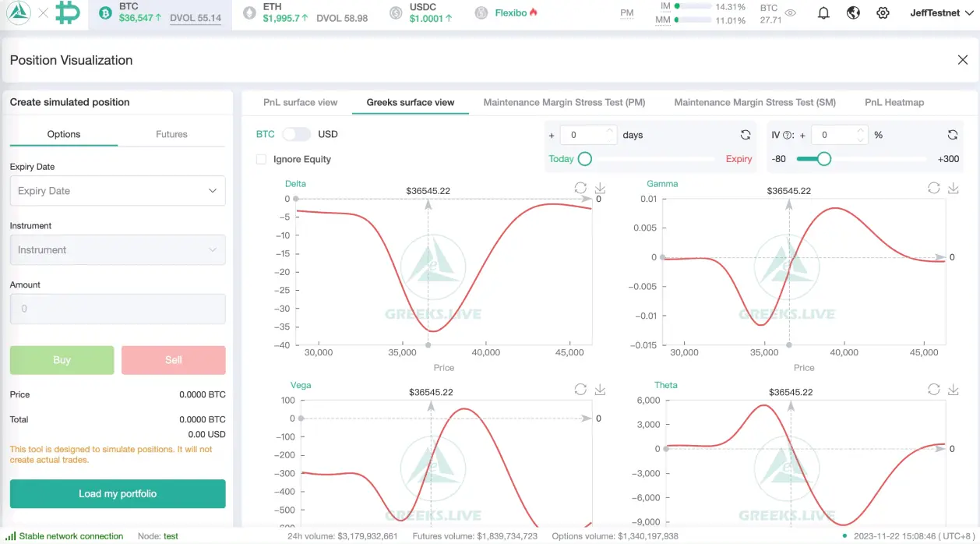Open the notifications bell icon
Screen dimensions: 980x544
pyautogui.click(x=823, y=12)
